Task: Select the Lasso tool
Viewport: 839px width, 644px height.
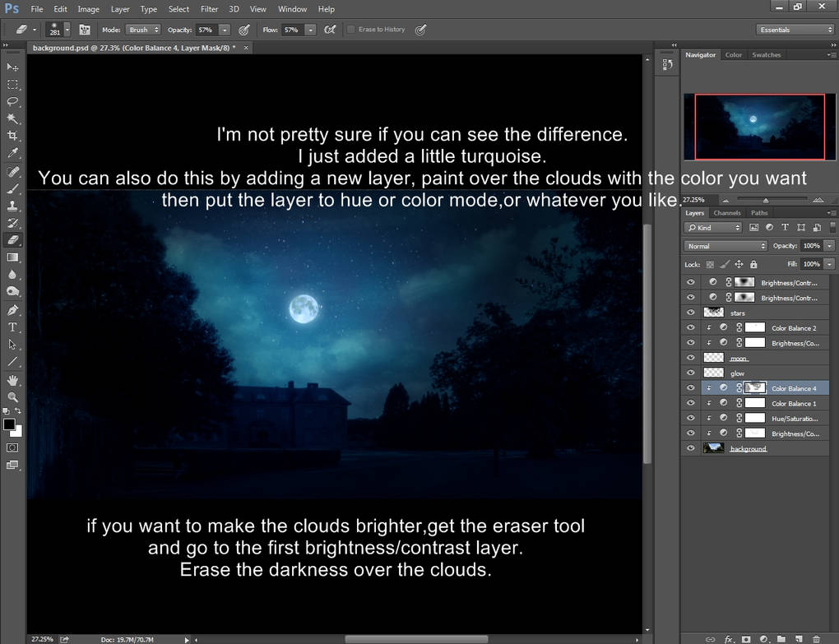Action: coord(12,102)
